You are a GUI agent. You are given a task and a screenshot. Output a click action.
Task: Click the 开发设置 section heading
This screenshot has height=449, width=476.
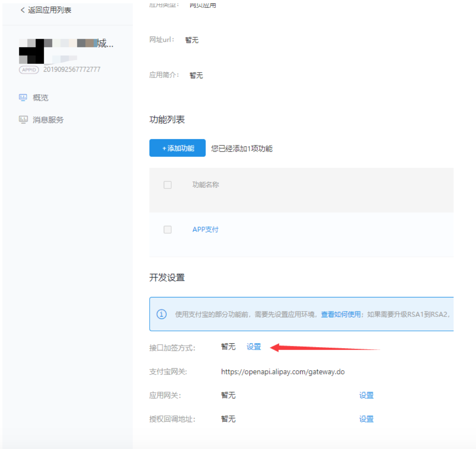pyautogui.click(x=167, y=278)
